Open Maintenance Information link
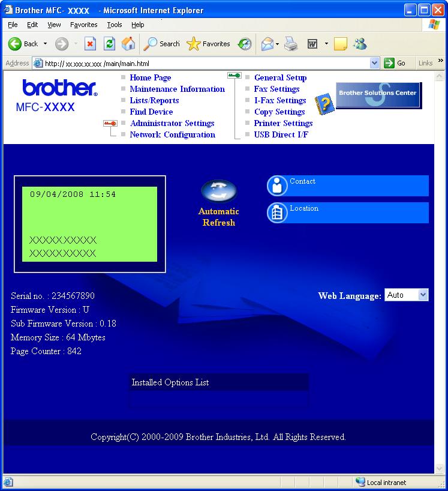Viewport: 448px width, 491px height. [178, 89]
